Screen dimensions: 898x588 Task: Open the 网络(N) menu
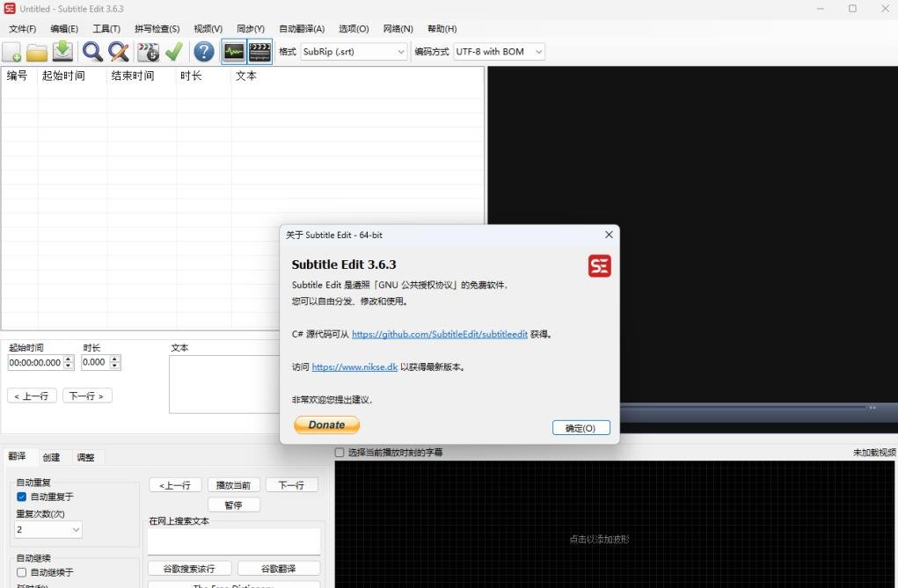coord(398,29)
